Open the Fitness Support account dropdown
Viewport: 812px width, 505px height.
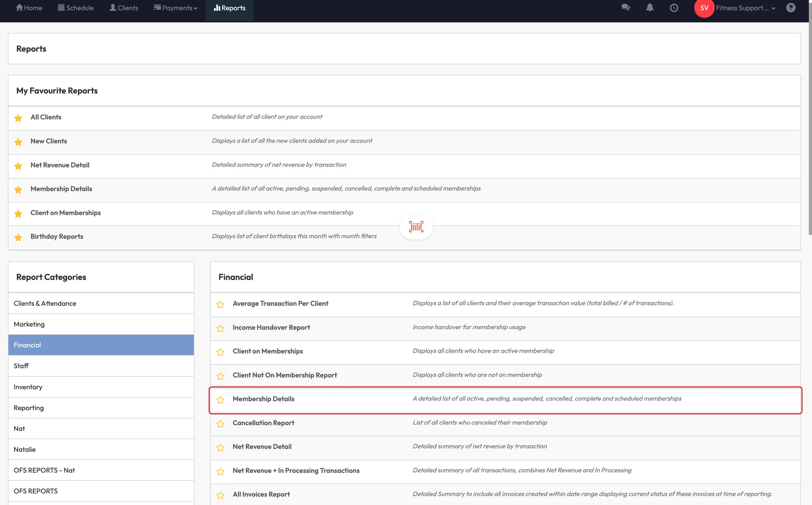745,8
